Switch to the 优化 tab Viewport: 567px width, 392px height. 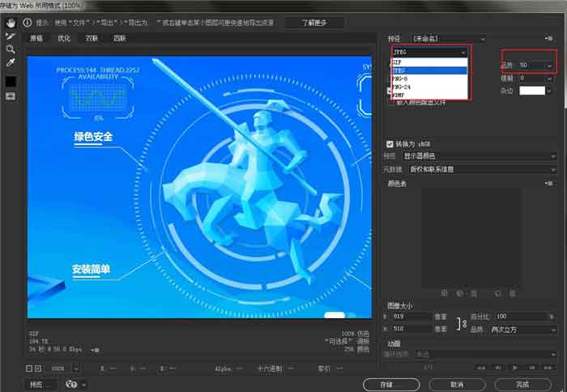[64, 38]
